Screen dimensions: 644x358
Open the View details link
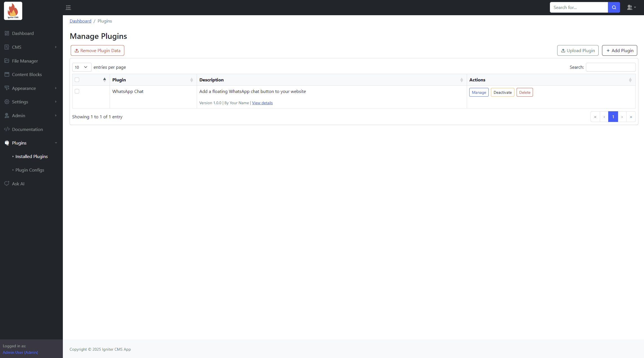click(262, 103)
